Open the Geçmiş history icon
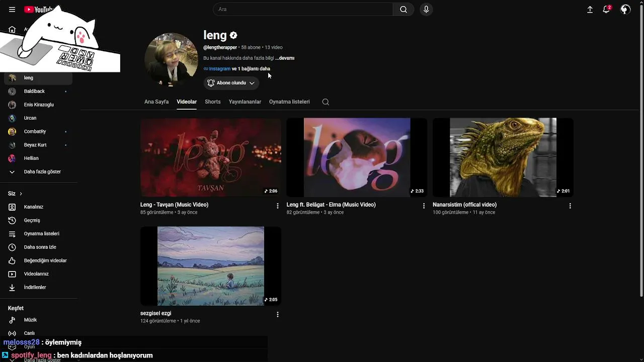The width and height of the screenshot is (644, 362). coord(12,220)
